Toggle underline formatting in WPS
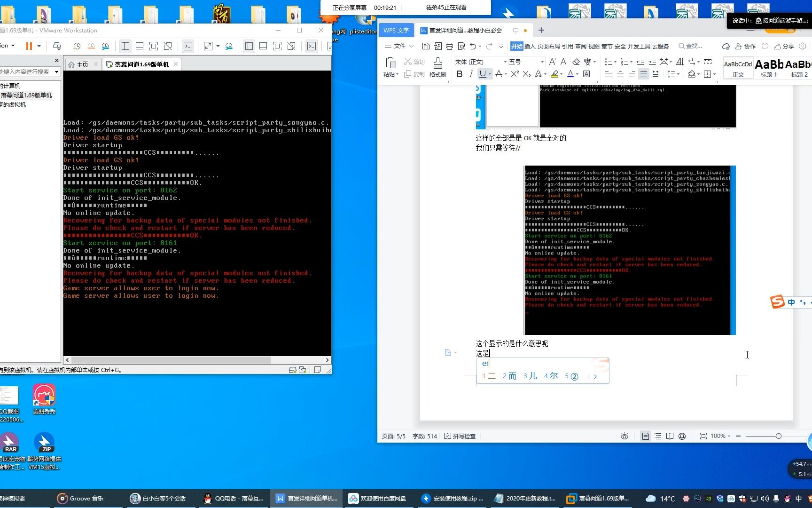The image size is (812, 508). (x=482, y=74)
